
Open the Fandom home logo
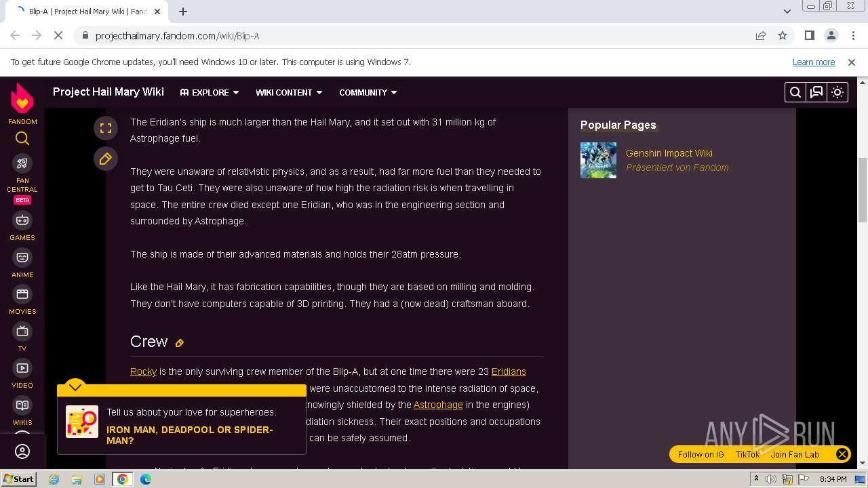pos(22,99)
